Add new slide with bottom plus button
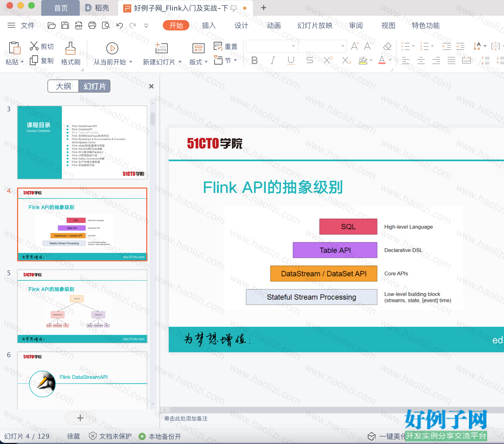 (x=80, y=418)
